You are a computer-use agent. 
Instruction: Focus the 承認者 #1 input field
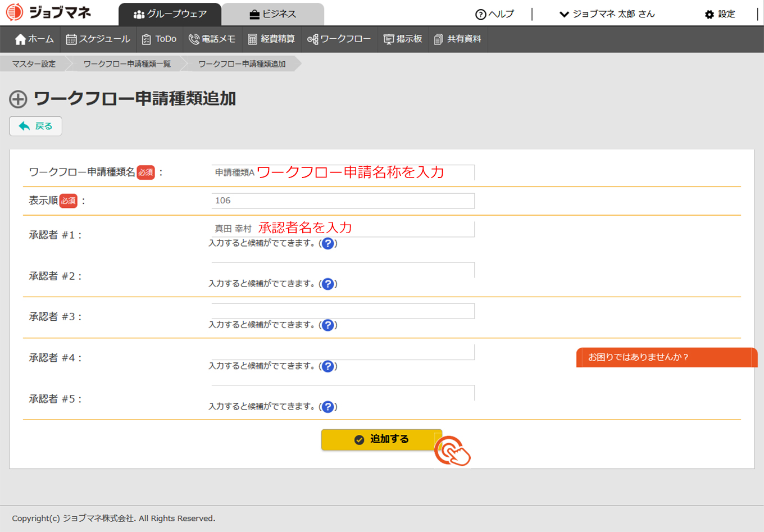pyautogui.click(x=343, y=229)
